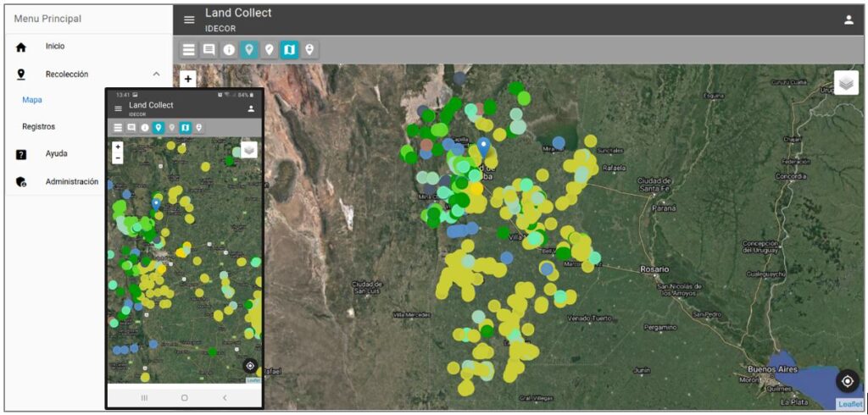Image resolution: width=868 pixels, height=415 pixels.
Task: Click the home icon beside Inicio
Action: point(21,47)
